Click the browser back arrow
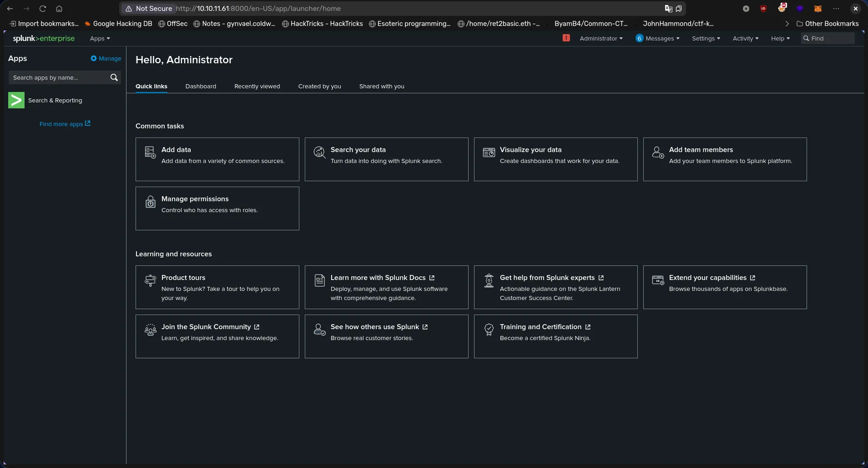868x468 pixels. (x=10, y=9)
